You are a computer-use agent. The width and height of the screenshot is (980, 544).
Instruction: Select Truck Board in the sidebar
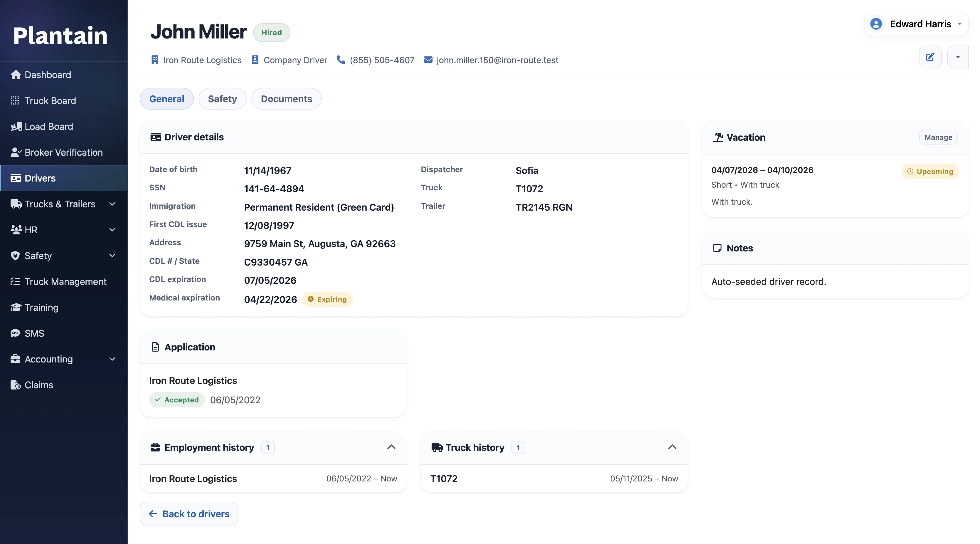click(50, 100)
